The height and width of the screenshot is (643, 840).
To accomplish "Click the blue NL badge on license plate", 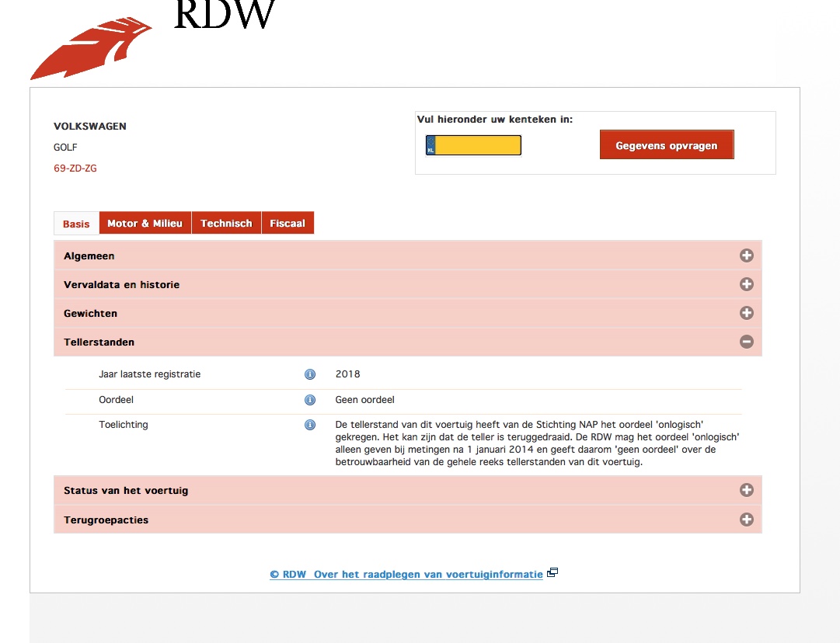I will 430,145.
